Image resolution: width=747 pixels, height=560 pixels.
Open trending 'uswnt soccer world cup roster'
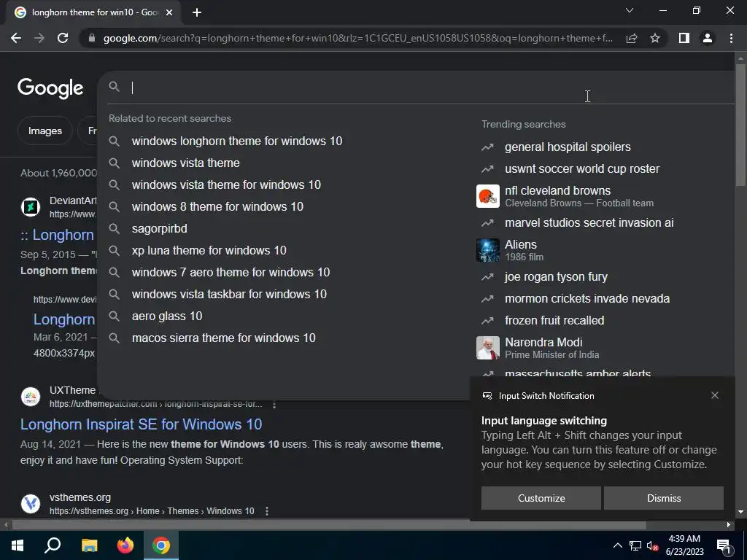click(x=582, y=169)
